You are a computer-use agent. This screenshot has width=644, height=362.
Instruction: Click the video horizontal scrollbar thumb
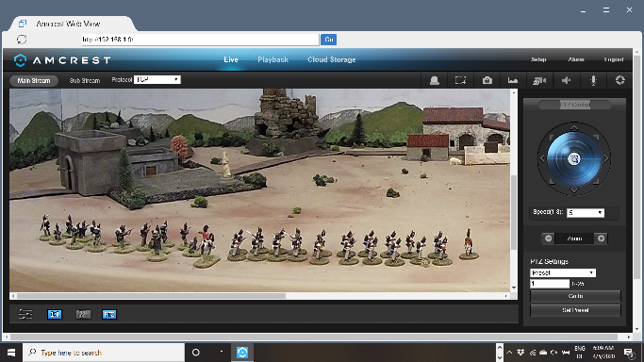151,295
